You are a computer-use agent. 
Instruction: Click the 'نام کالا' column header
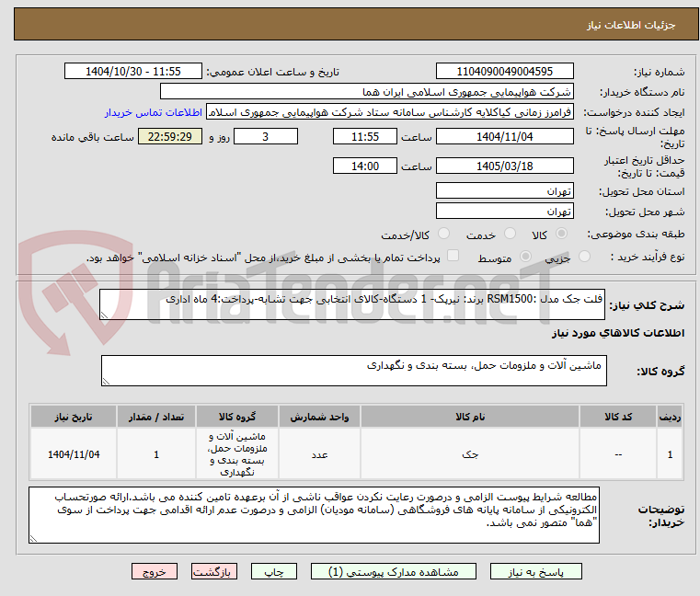(470, 417)
